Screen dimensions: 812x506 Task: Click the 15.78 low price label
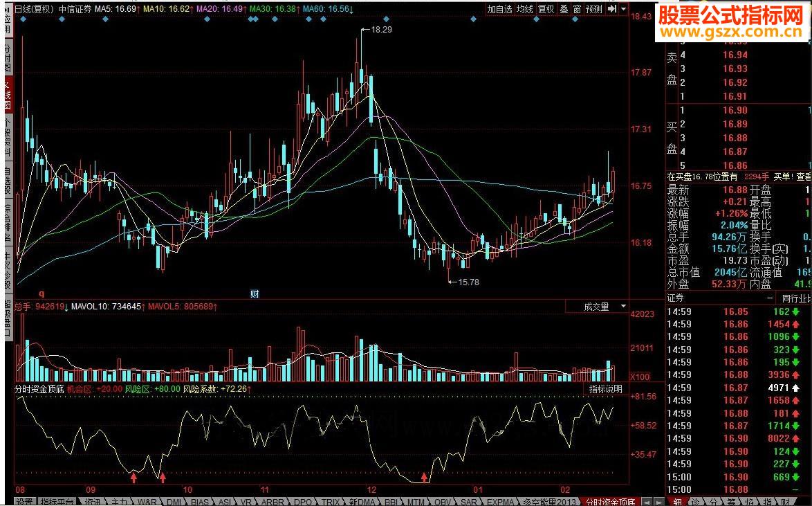coord(469,282)
